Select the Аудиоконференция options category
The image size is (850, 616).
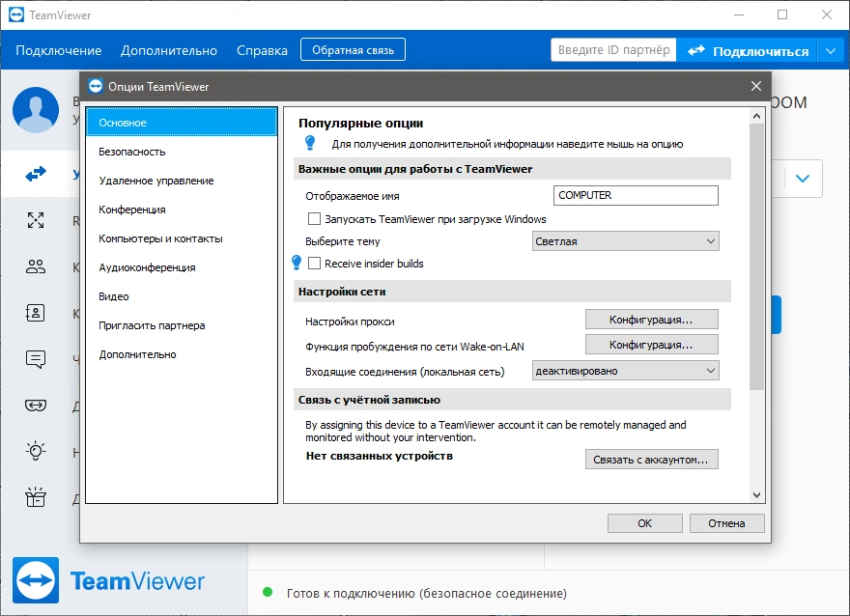coord(182,267)
